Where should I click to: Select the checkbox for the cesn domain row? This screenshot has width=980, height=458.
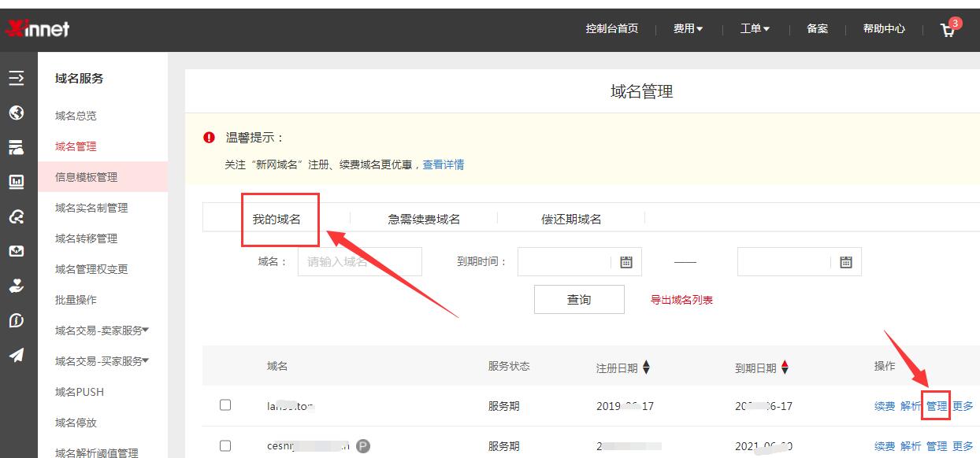[225, 445]
